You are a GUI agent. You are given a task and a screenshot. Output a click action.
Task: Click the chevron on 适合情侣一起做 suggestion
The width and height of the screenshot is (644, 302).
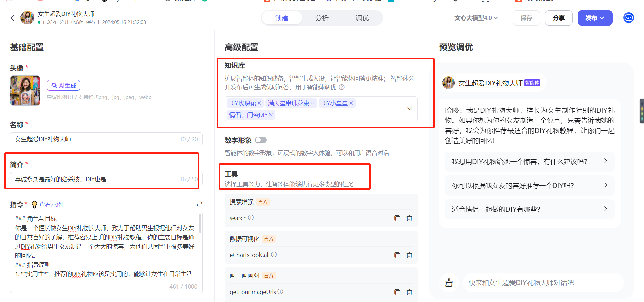[605, 209]
